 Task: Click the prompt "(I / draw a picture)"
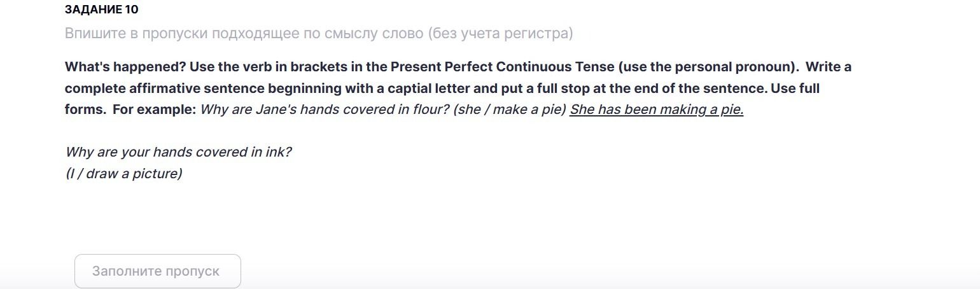click(x=123, y=174)
